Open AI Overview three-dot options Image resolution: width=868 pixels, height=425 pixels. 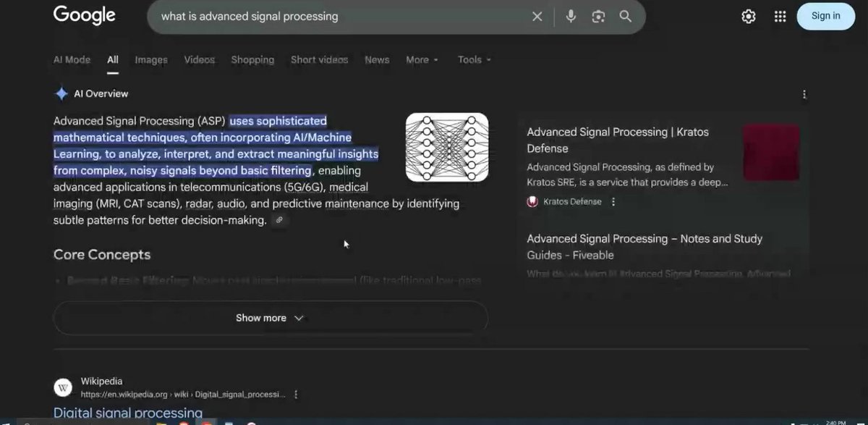(804, 94)
